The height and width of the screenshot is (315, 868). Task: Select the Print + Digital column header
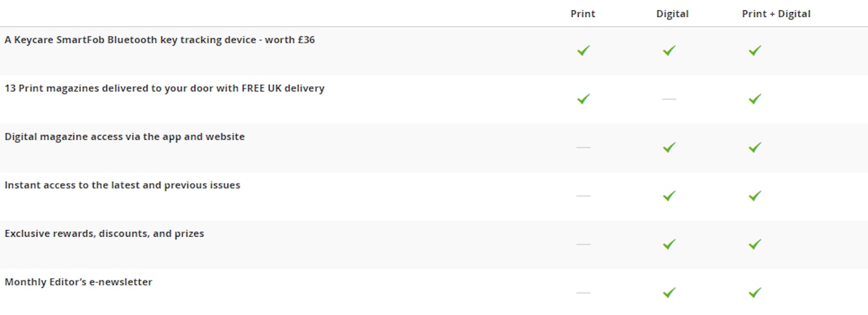tap(776, 14)
